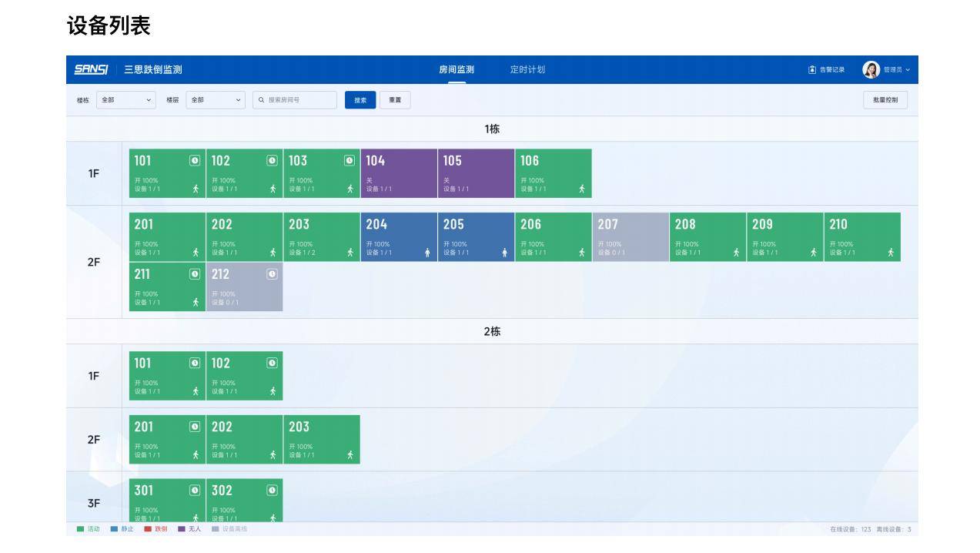
Task: Open alarm records via the 告警记录 icon
Action: (x=812, y=70)
